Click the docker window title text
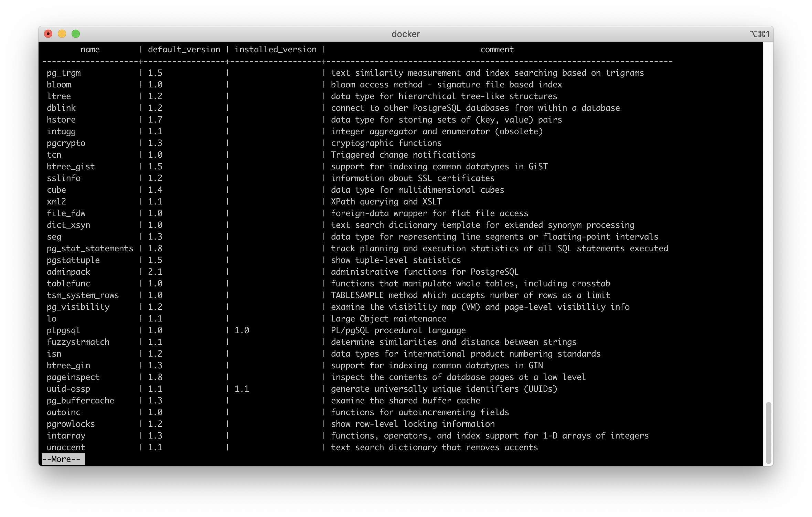812x517 pixels. tap(406, 34)
